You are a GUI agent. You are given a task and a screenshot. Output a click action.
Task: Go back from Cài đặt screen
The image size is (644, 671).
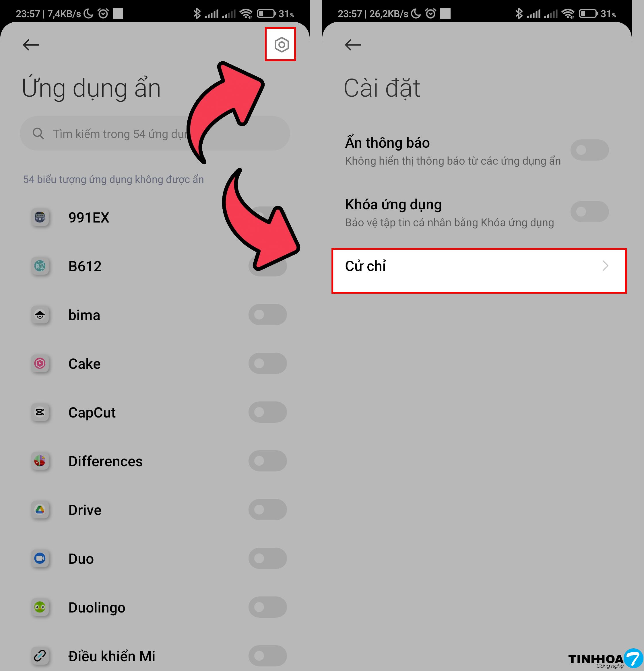(x=353, y=44)
